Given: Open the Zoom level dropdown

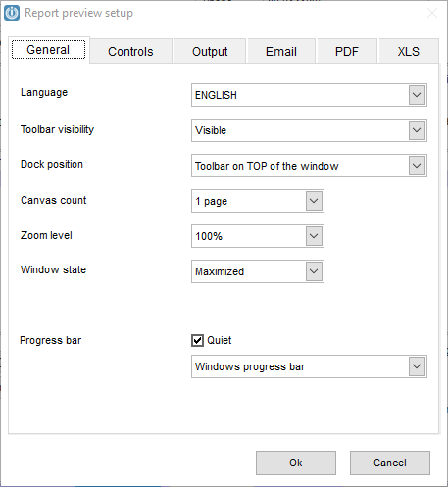Looking at the screenshot, I should pos(314,236).
